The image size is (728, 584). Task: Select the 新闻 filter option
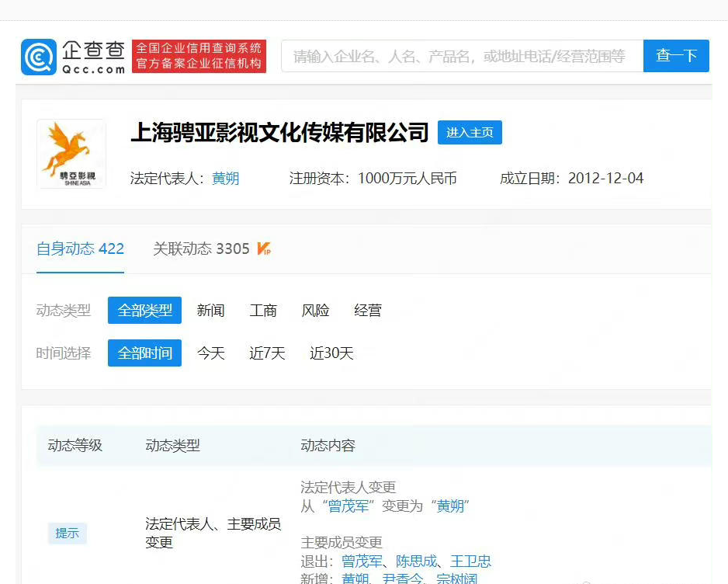(x=210, y=310)
